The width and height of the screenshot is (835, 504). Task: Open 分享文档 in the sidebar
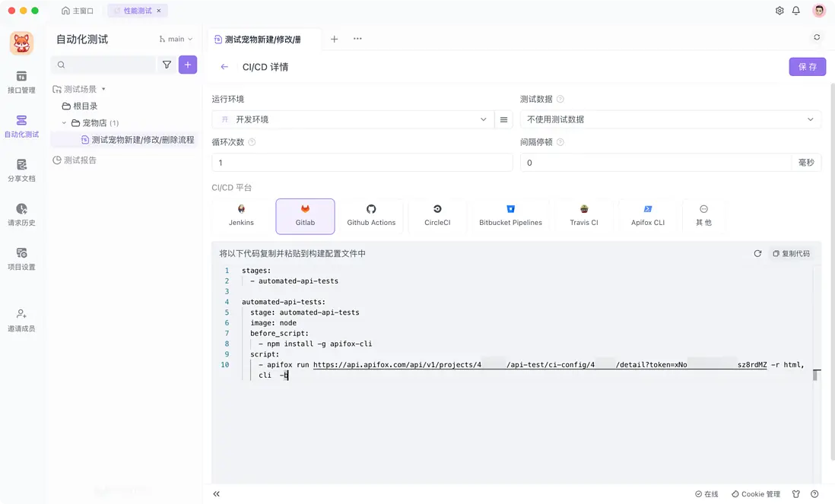21,170
